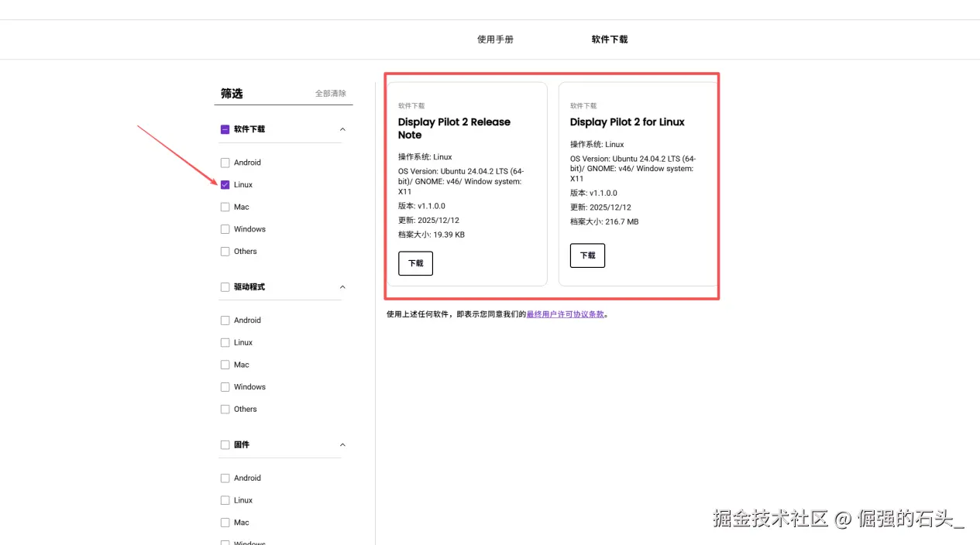Download Display Pilot 2 Release Note
Screen dimensions: 980x545
[x=415, y=263]
